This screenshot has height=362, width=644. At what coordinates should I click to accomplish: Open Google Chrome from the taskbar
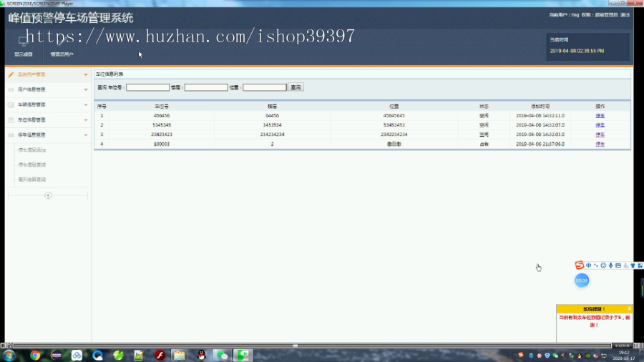[35, 356]
